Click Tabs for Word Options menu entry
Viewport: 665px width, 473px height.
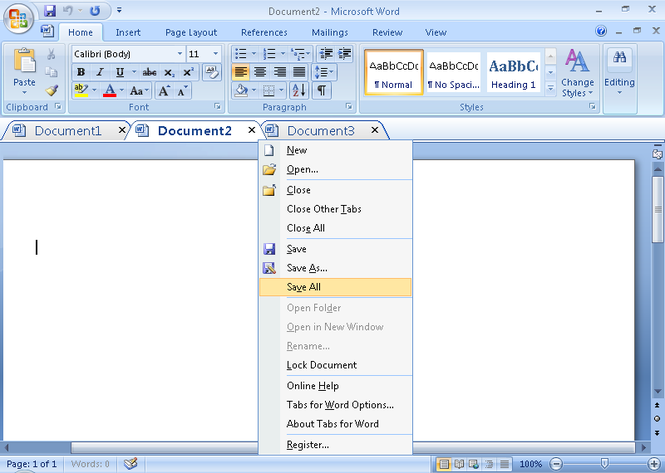click(x=335, y=405)
